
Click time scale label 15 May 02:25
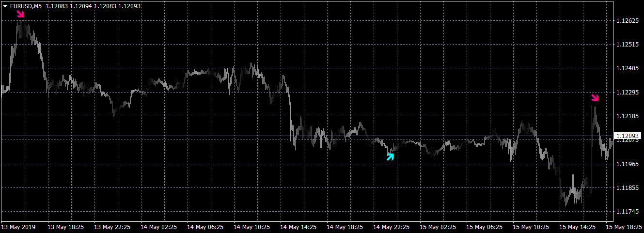tap(438, 227)
